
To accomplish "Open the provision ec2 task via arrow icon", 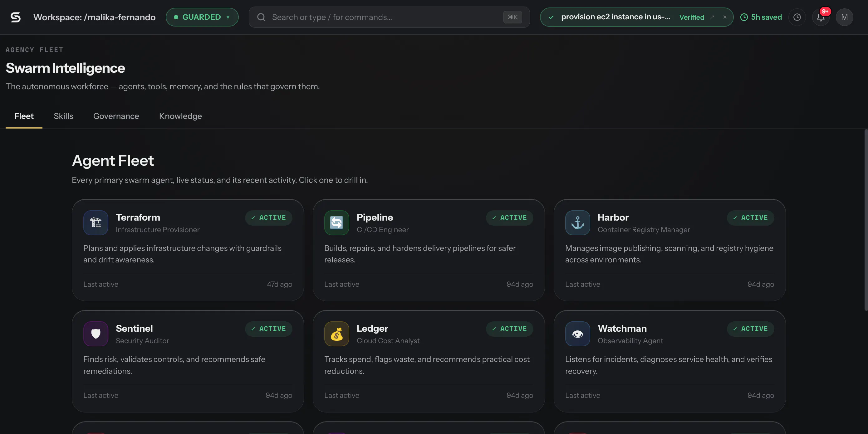I will click(712, 17).
